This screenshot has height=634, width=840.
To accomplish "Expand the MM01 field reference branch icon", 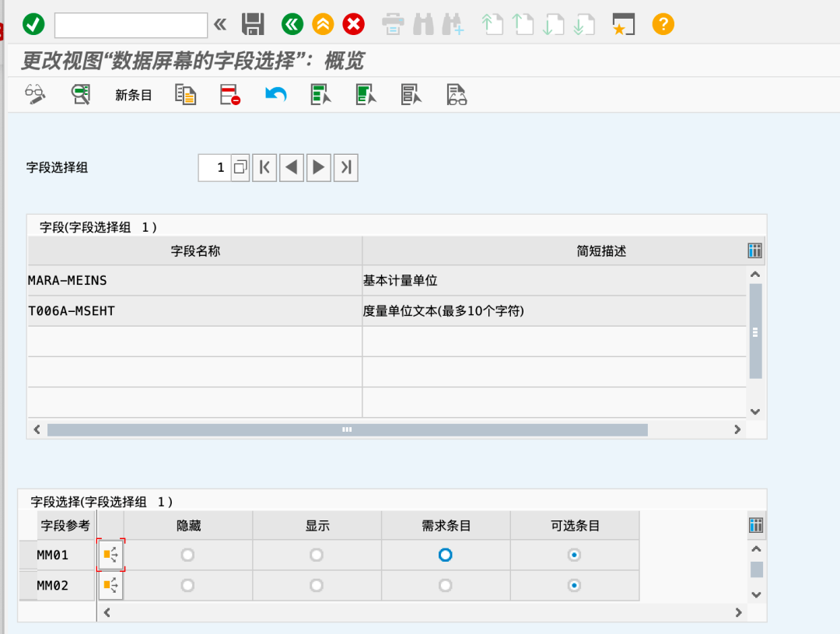I will pos(110,555).
